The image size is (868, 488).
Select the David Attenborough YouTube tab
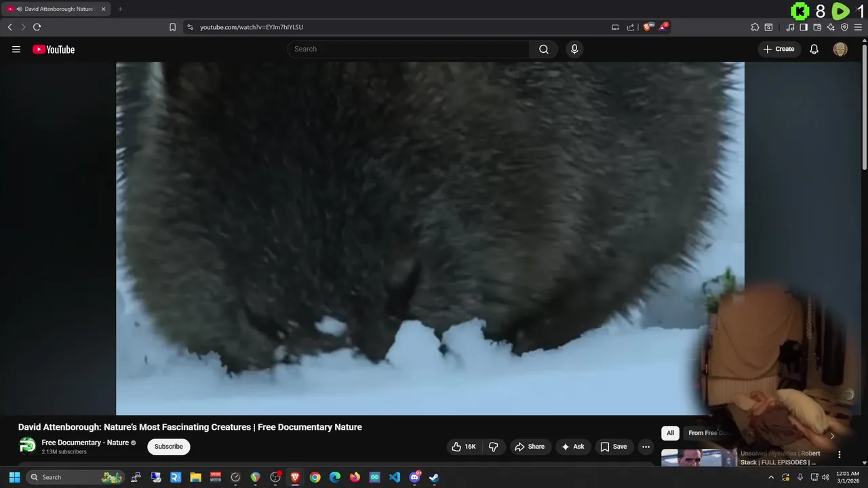pyautogui.click(x=56, y=9)
